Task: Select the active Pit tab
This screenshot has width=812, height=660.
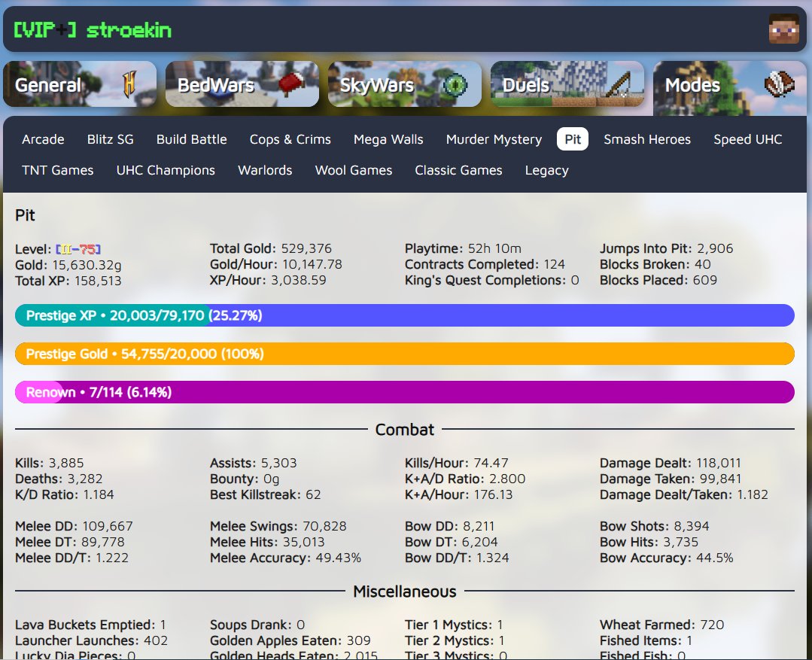Action: pyautogui.click(x=573, y=139)
